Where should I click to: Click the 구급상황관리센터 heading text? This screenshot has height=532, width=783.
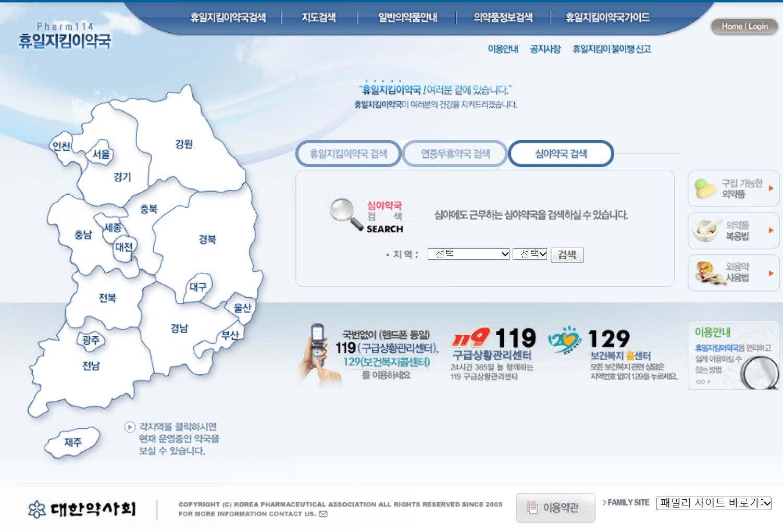tap(492, 356)
